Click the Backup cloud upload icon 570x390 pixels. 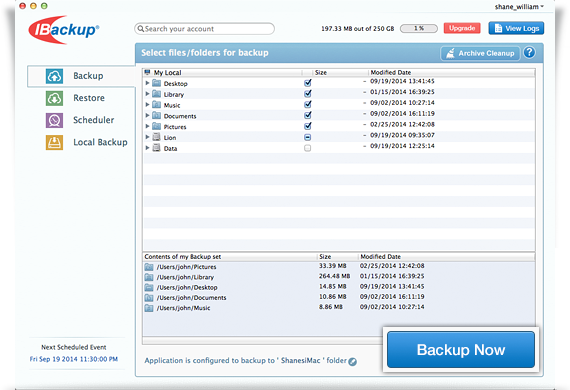[x=55, y=76]
